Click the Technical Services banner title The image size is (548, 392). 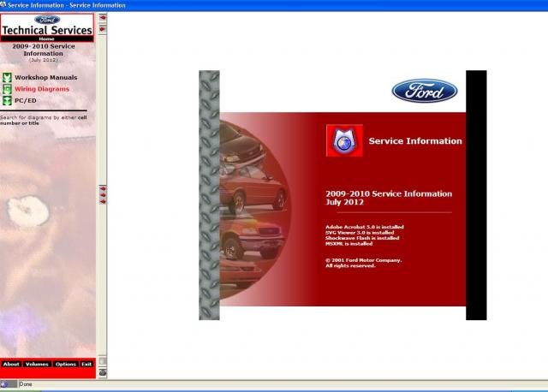pyautogui.click(x=47, y=31)
